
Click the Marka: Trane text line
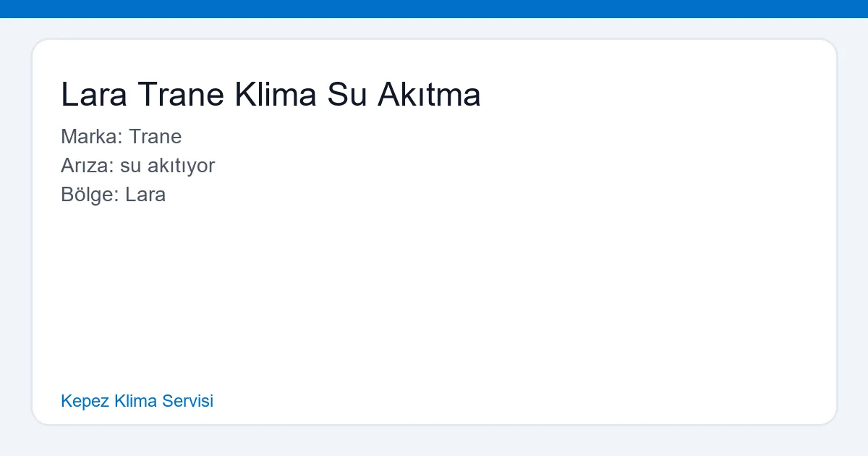coord(122,137)
